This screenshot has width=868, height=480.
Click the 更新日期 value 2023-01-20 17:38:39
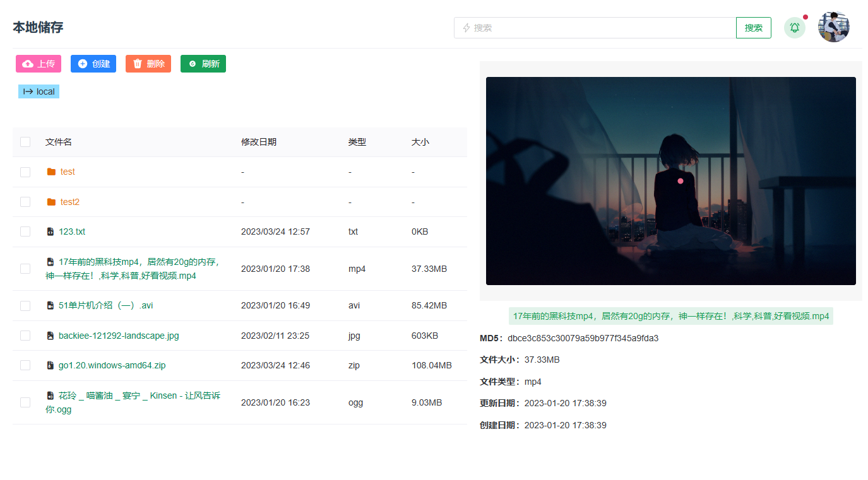point(566,403)
